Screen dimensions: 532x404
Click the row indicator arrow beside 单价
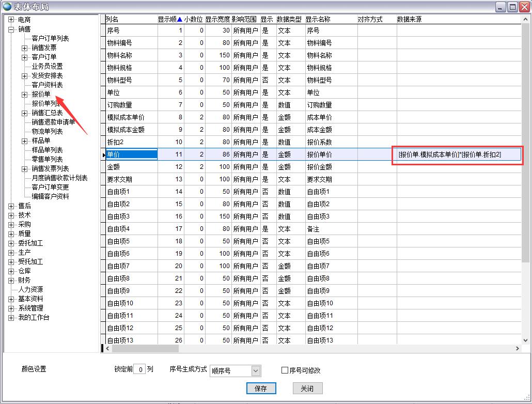click(103, 154)
